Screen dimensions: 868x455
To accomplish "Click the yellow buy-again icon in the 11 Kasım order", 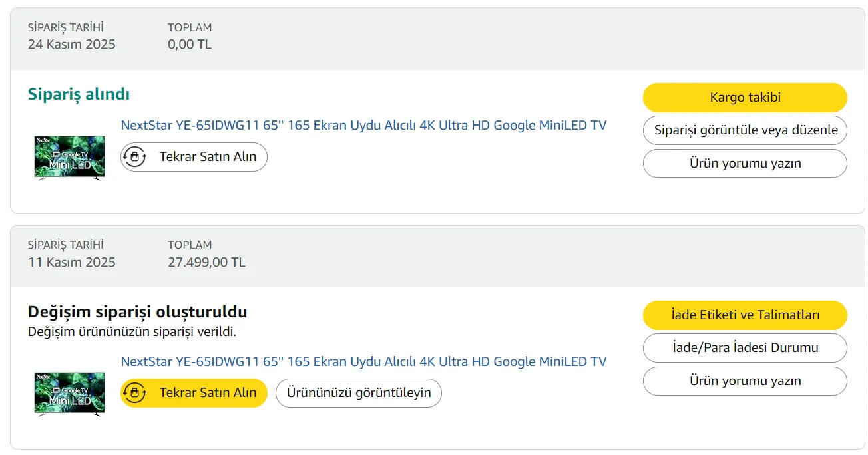I will tap(135, 393).
